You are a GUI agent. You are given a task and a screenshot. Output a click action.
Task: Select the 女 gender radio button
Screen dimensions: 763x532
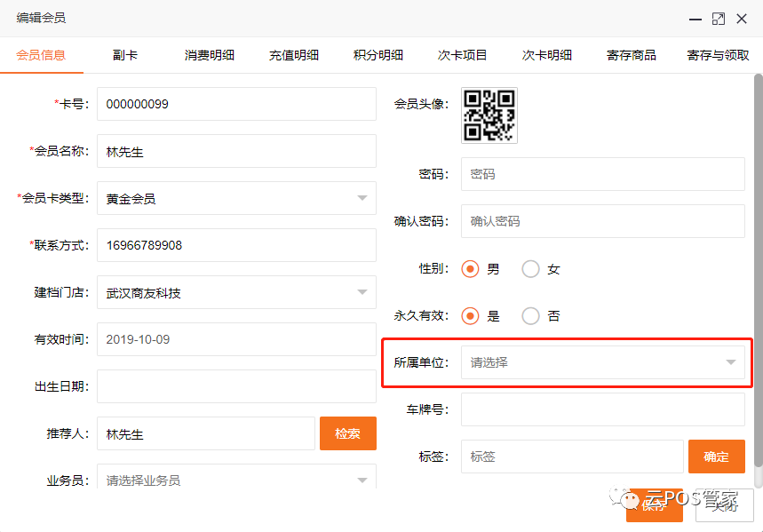tap(530, 269)
